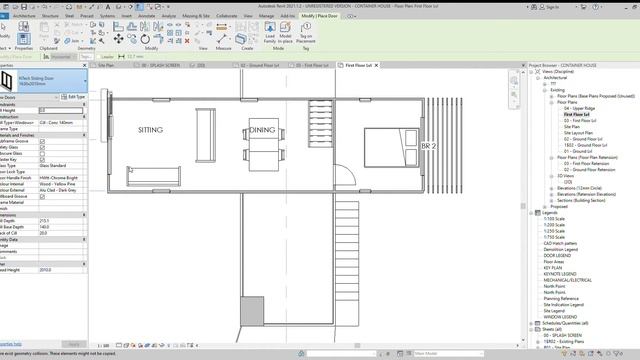Toggle the Obscure Glass checkbox
This screenshot has height=360, width=640.
[x=42, y=153]
